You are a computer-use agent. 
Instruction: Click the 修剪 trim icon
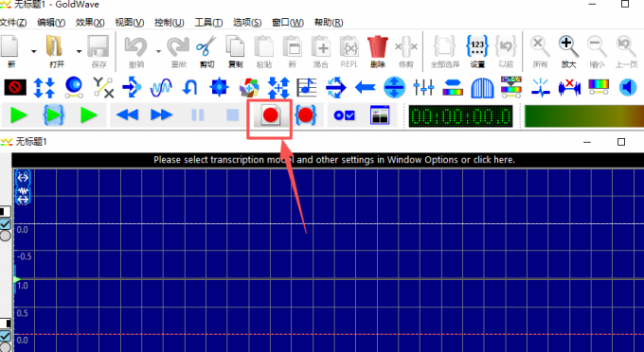click(x=405, y=46)
